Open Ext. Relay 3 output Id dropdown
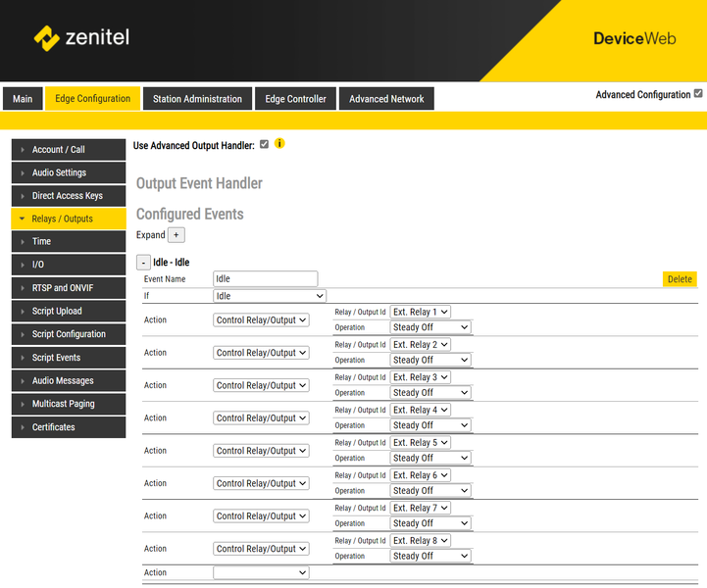707x588 pixels. pos(421,377)
